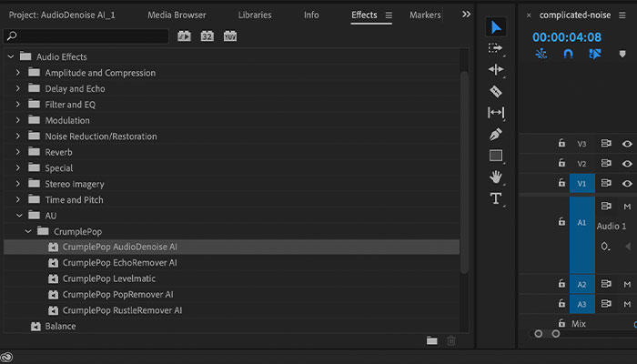Toggle insert sequences as nests icon
The width and height of the screenshot is (637, 364).
click(x=541, y=54)
